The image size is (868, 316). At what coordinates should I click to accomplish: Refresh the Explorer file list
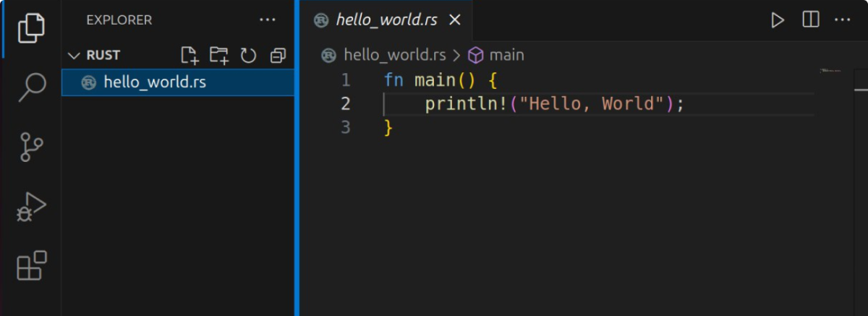tap(248, 55)
